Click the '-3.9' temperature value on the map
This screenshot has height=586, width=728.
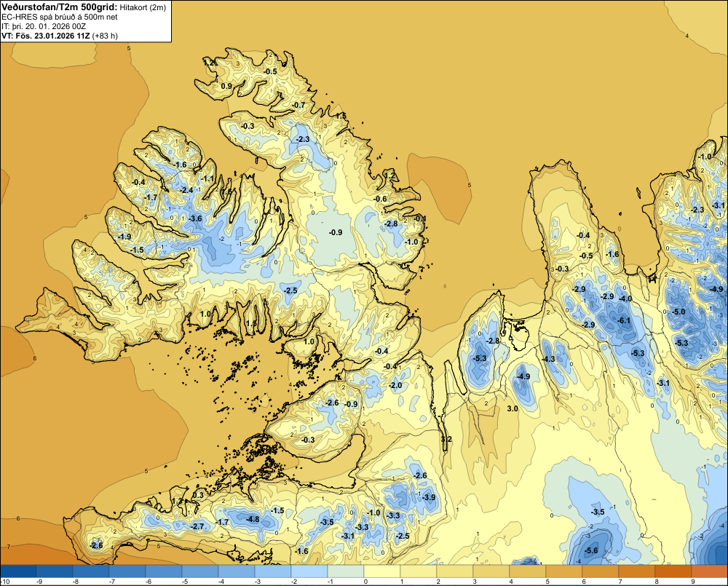pos(429,497)
